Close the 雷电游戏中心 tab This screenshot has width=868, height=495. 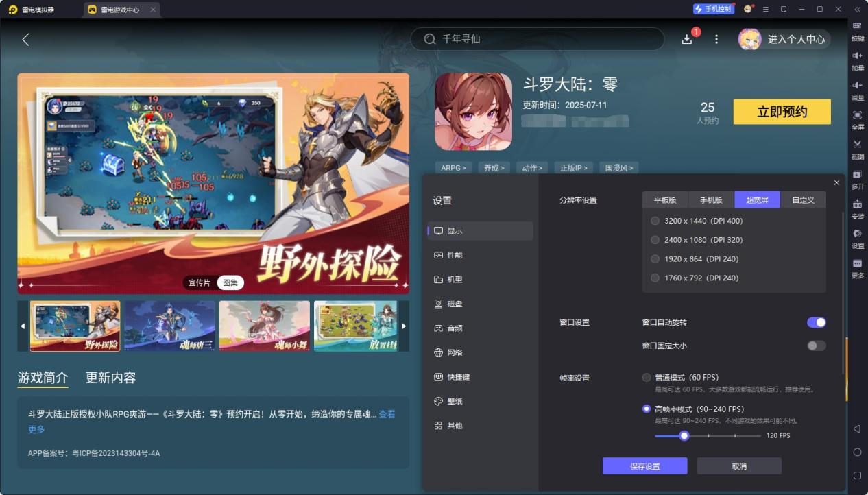153,10
